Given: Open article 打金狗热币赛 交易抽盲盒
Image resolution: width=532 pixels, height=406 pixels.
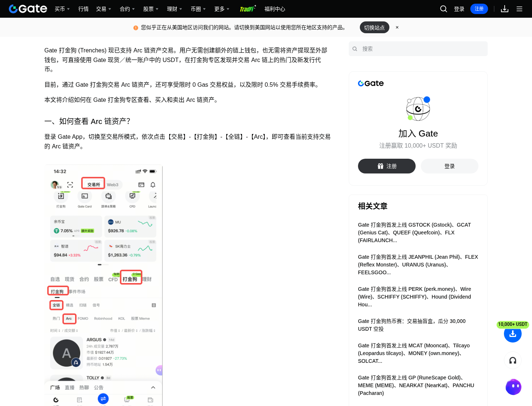Looking at the screenshot, I should (418, 325).
